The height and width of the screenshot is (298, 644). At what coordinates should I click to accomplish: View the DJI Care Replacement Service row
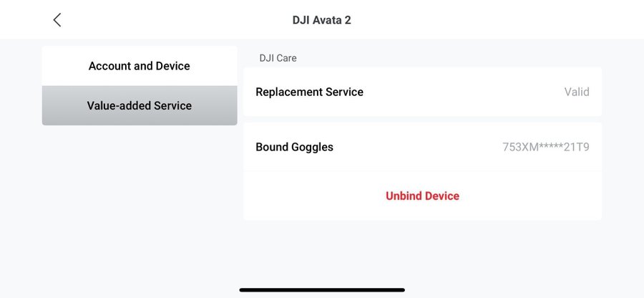pyautogui.click(x=422, y=92)
